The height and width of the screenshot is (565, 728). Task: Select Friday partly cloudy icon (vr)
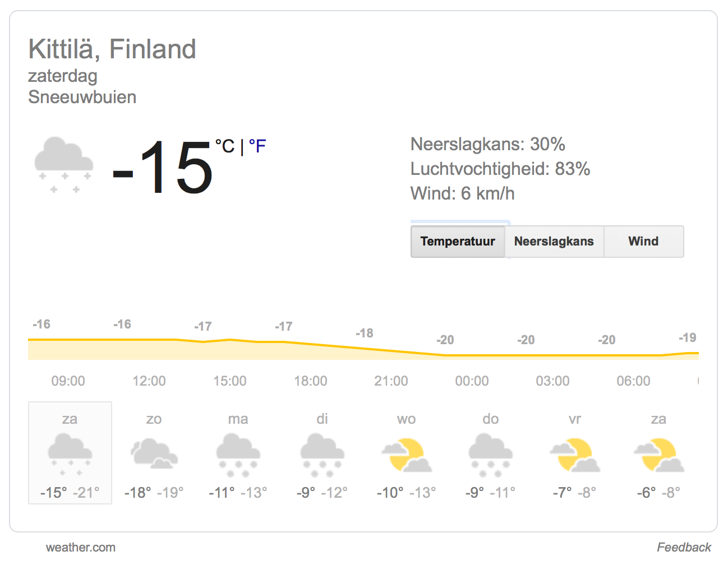575,455
